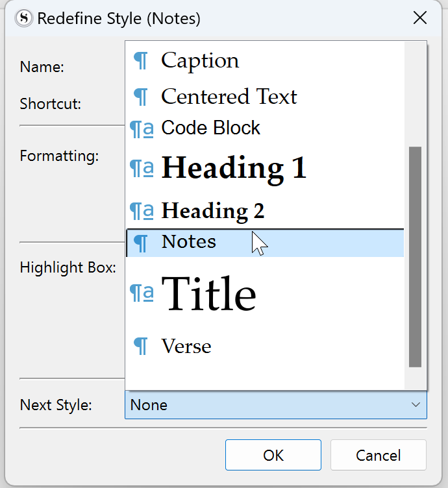
Task: Select the Centered Text style name
Action: click(229, 97)
